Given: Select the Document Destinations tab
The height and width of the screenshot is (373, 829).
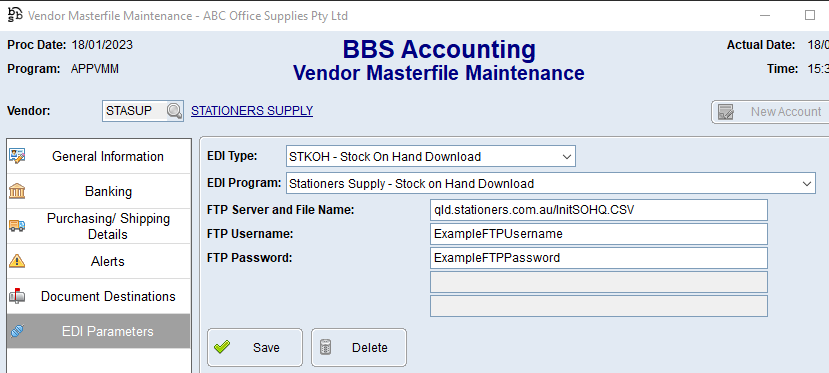Looking at the screenshot, I should click(x=99, y=296).
